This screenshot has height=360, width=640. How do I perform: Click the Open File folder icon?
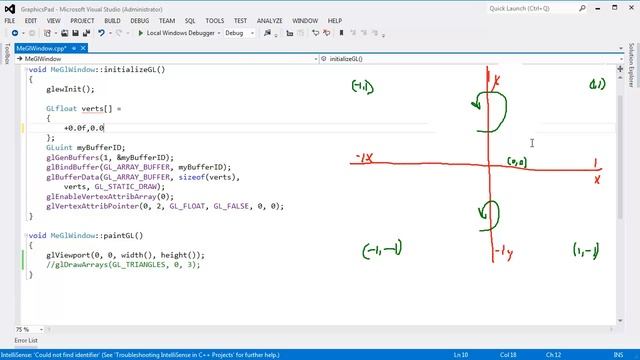[64, 33]
